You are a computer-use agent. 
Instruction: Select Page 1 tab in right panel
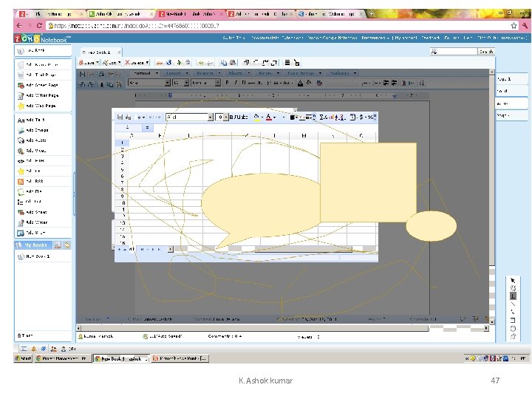[x=511, y=79]
